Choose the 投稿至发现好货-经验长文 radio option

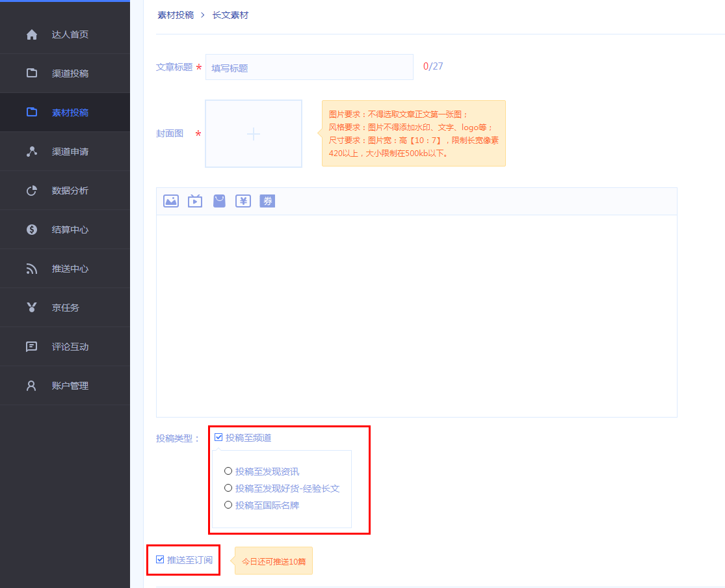(228, 488)
